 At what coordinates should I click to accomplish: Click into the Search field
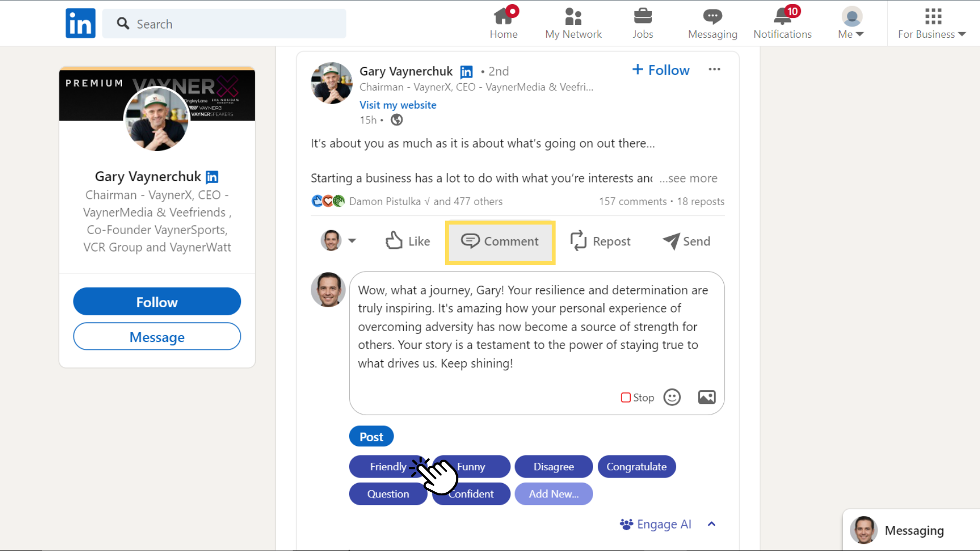tap(225, 24)
